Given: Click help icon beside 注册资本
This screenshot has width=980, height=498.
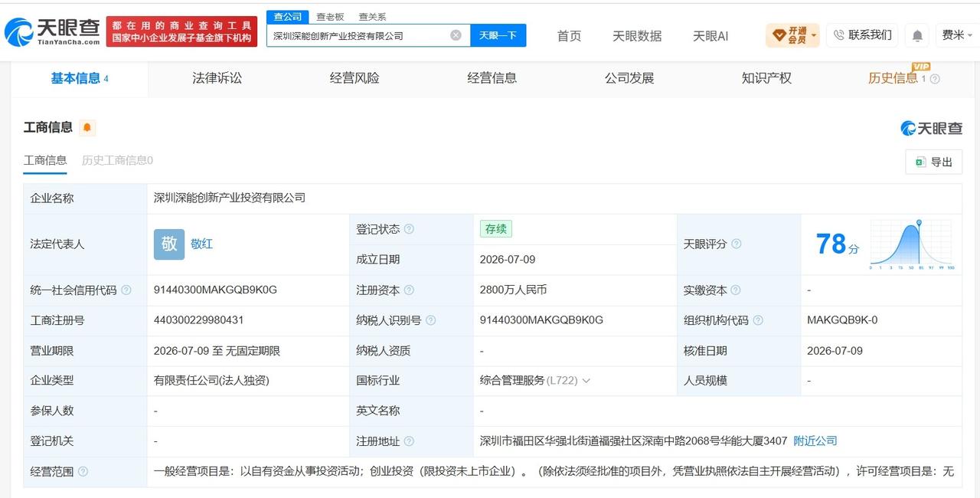Looking at the screenshot, I should pos(409,290).
